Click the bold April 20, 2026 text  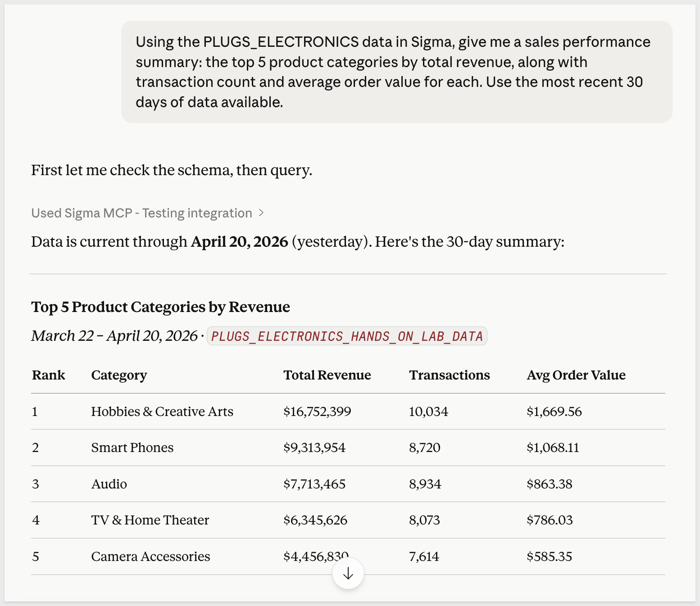[239, 242]
